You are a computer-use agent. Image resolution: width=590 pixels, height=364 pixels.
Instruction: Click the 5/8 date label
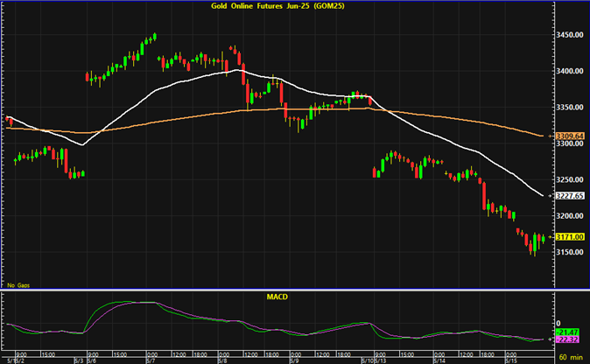point(222,361)
